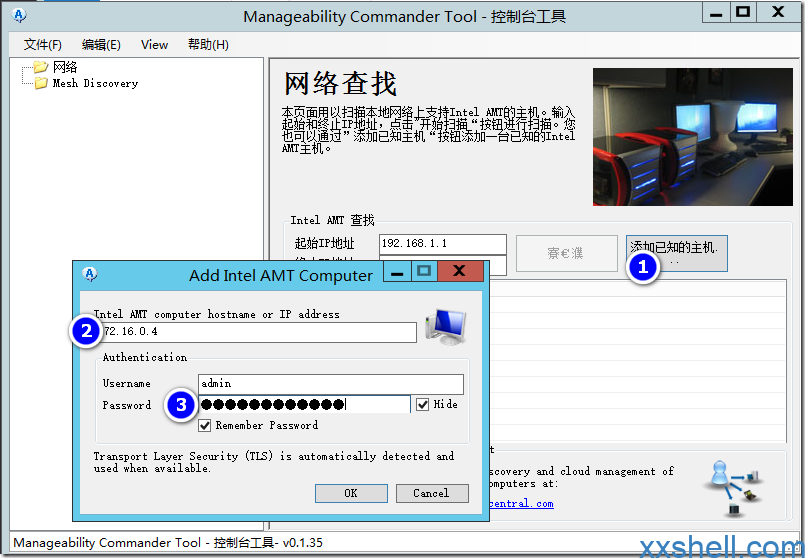Select the Mesh Discovery tree node
The height and width of the screenshot is (558, 805).
coord(95,83)
